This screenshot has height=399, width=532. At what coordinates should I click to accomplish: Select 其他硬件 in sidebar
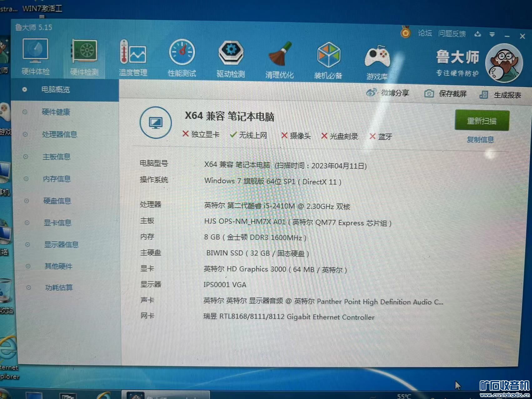pos(58,266)
